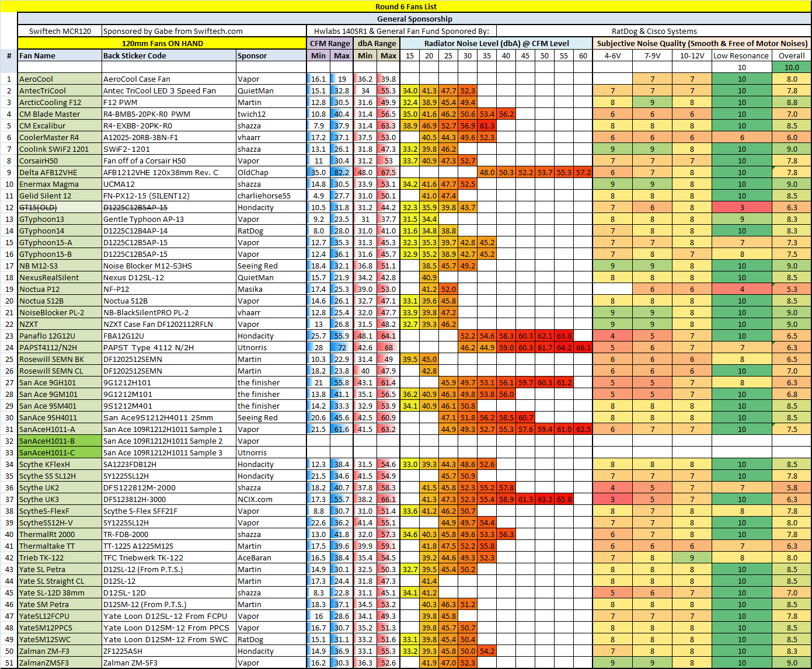Click PAPST max dbA '68' cell
Image resolution: width=812 pixels, height=669 pixels.
(x=388, y=347)
